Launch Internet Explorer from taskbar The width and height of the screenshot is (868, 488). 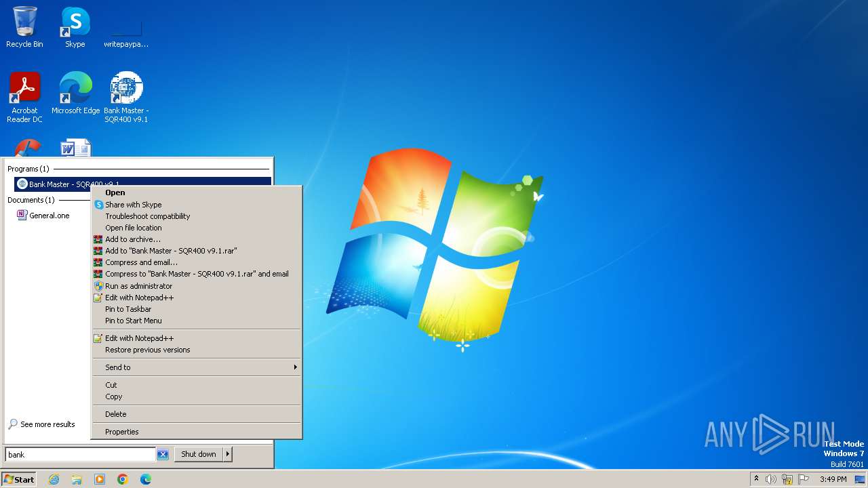click(x=54, y=479)
